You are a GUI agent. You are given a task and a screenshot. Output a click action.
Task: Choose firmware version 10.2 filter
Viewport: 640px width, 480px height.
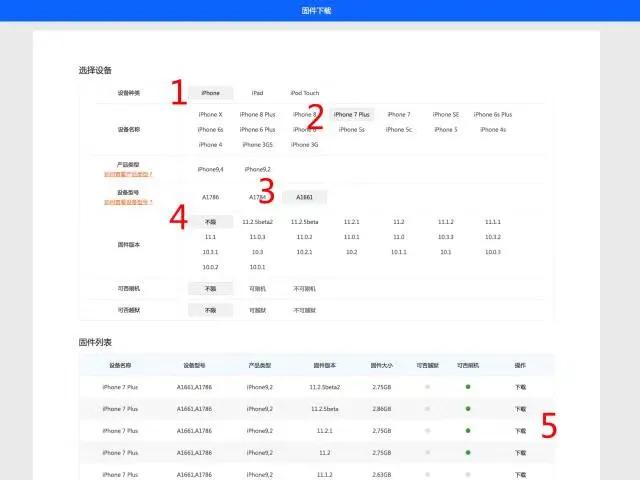point(351,252)
